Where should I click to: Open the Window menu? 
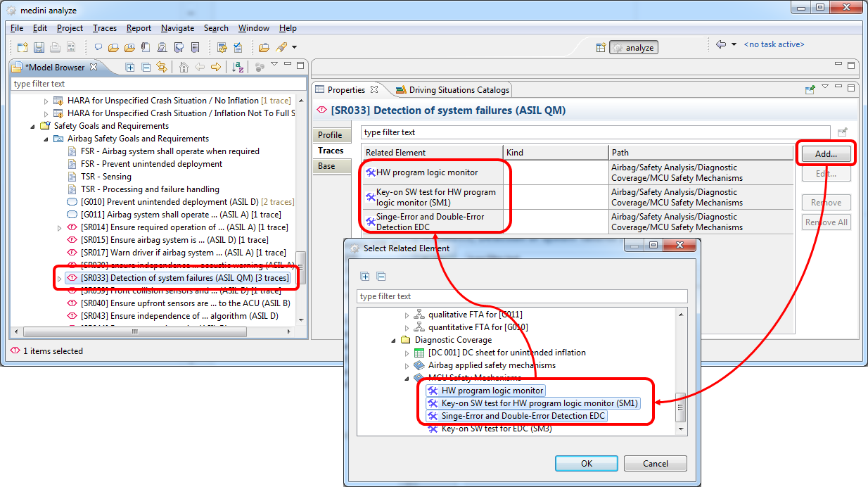[253, 28]
